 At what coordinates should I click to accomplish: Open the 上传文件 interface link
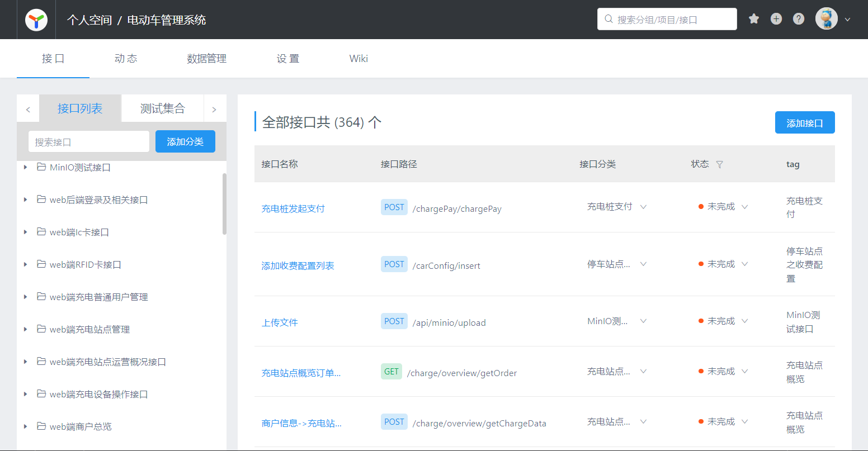280,322
